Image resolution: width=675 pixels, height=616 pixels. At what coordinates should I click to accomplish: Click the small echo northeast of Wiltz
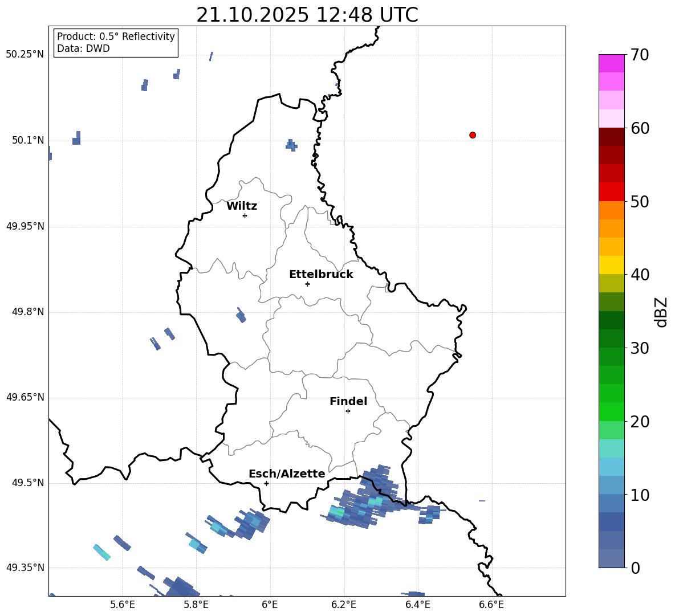(x=291, y=145)
